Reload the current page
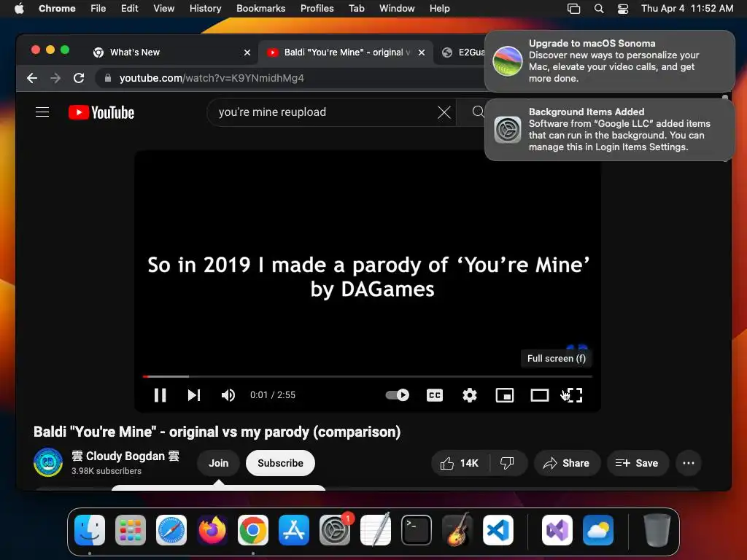Screen dimensions: 747x560 79,78
